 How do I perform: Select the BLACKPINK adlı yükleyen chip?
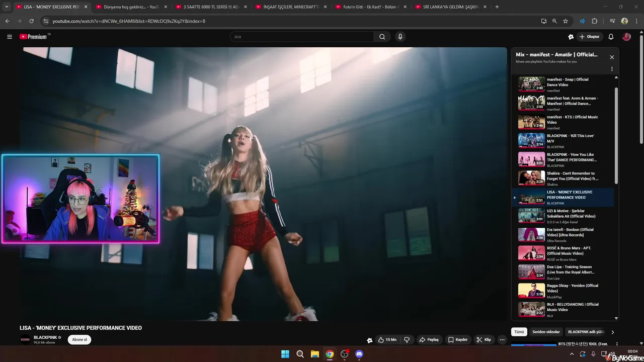click(x=586, y=332)
